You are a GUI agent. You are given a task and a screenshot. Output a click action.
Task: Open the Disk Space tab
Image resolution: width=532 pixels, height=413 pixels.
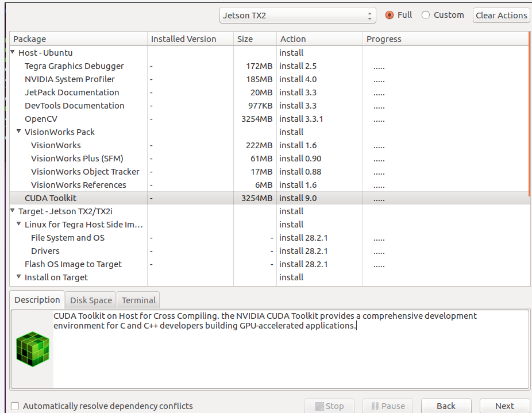coord(91,300)
